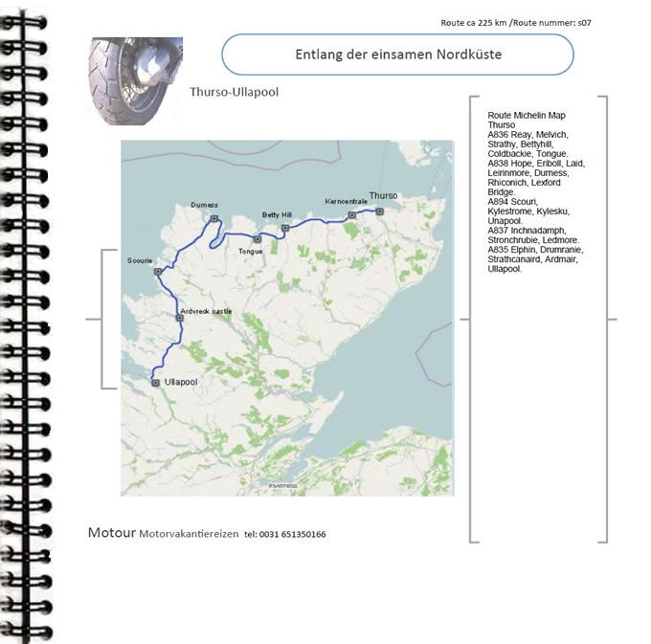Click the Betty Hill route marker
This screenshot has height=644, width=651.
point(285,228)
